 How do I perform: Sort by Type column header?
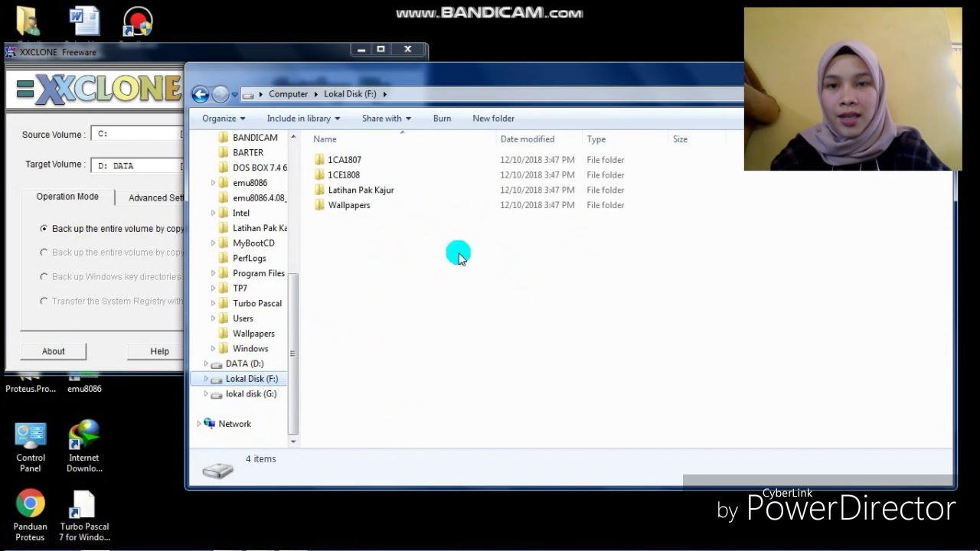click(626, 139)
